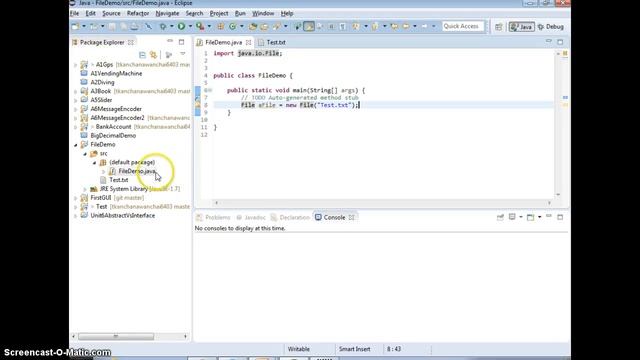The width and height of the screenshot is (640, 360).
Task: Click the Back navigation arrow icon
Action: click(x=406, y=27)
